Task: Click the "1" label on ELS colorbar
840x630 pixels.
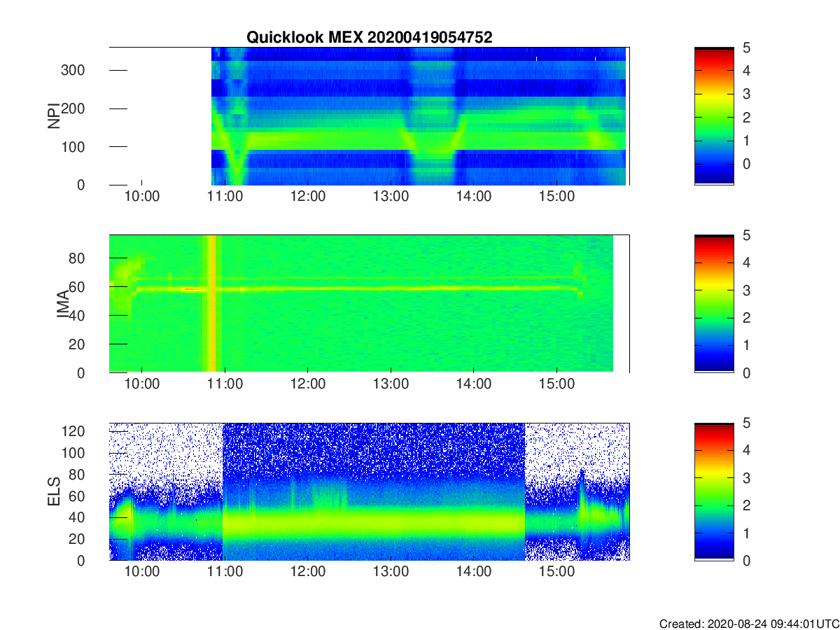Action: coord(747,533)
